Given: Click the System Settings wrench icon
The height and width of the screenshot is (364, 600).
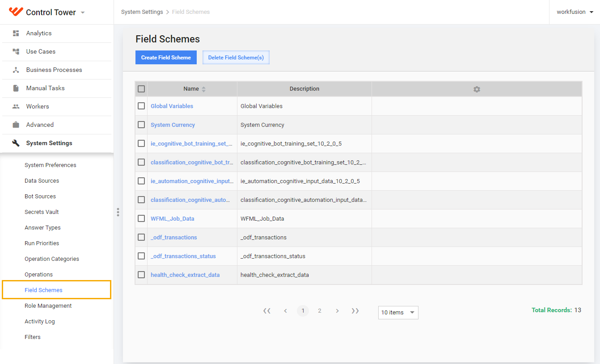Looking at the screenshot, I should pos(16,143).
